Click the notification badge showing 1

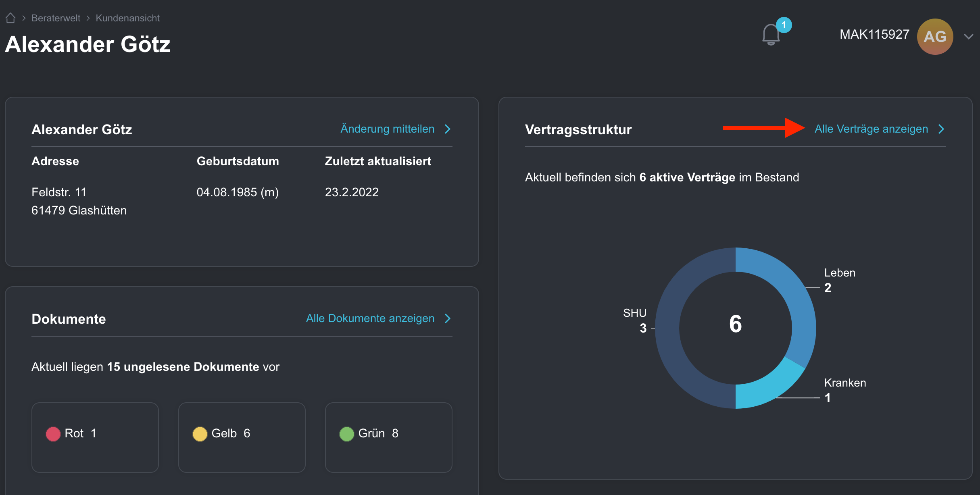tap(784, 25)
